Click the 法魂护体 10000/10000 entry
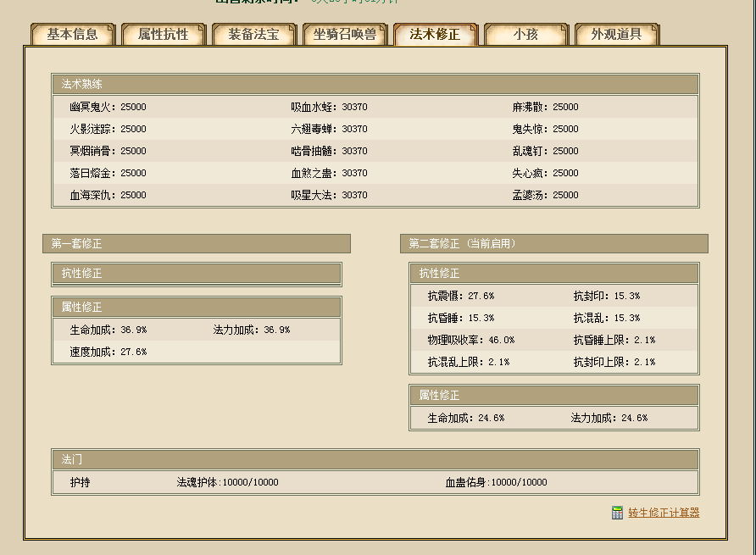The height and width of the screenshot is (555, 756). (227, 482)
